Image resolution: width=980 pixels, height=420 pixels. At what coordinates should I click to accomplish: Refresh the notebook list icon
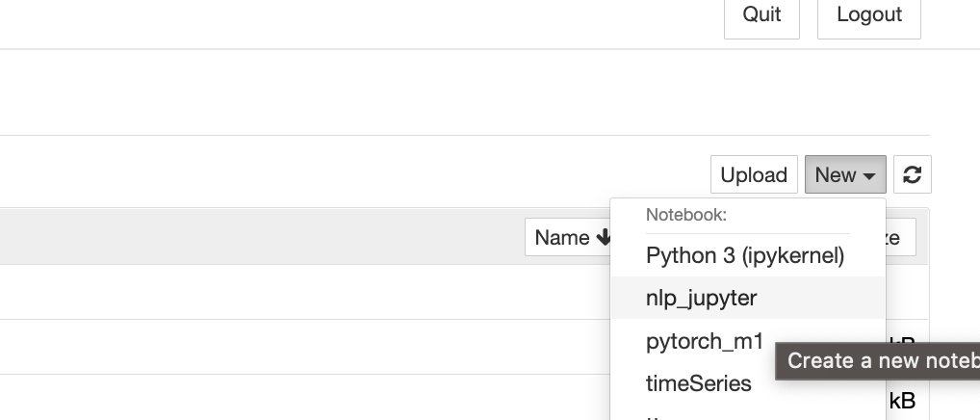click(x=913, y=174)
